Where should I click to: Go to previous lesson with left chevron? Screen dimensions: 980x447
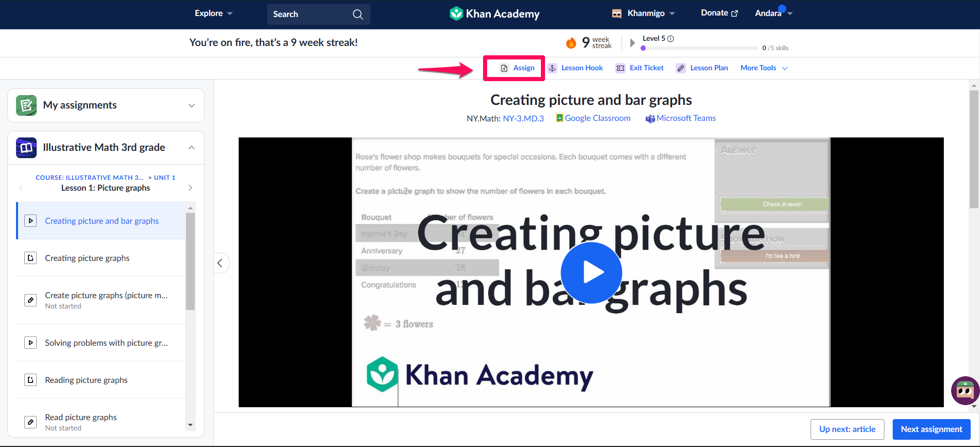21,188
